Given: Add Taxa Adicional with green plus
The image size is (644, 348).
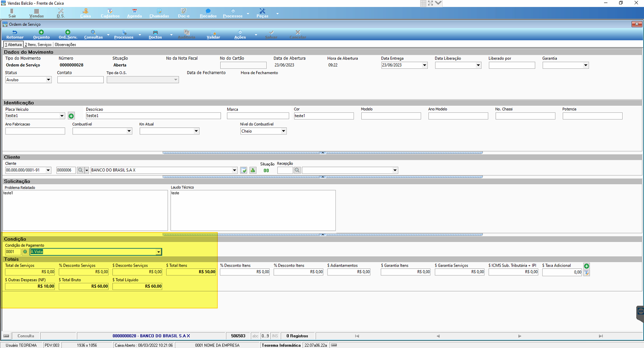Looking at the screenshot, I should point(586,266).
